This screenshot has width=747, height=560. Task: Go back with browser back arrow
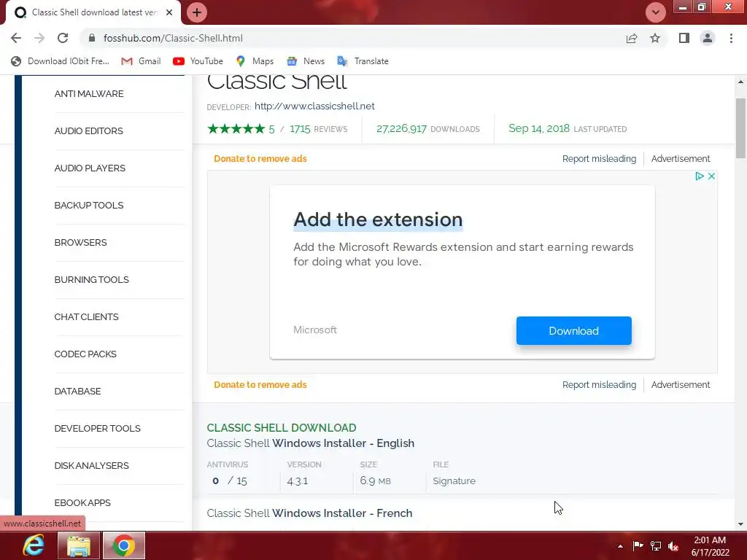pyautogui.click(x=16, y=38)
